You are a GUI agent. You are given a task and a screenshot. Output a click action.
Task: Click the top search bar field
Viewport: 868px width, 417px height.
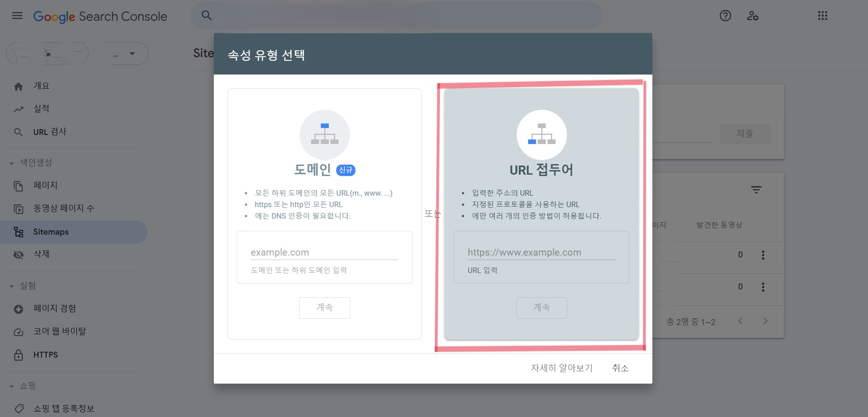[396, 16]
